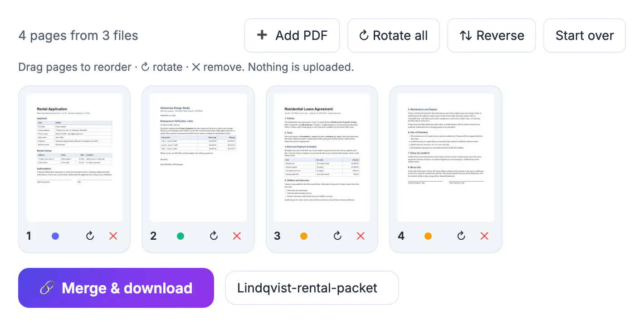Click the orange file dot on page 3
The width and height of the screenshot is (644, 326).
[304, 236]
